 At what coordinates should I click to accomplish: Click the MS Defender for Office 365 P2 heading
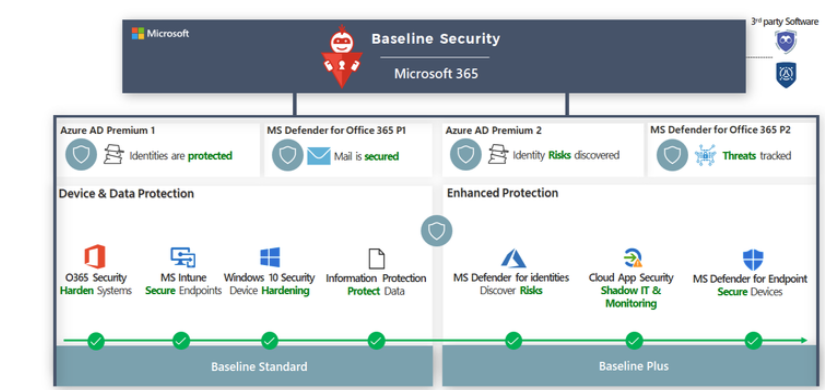pos(721,130)
